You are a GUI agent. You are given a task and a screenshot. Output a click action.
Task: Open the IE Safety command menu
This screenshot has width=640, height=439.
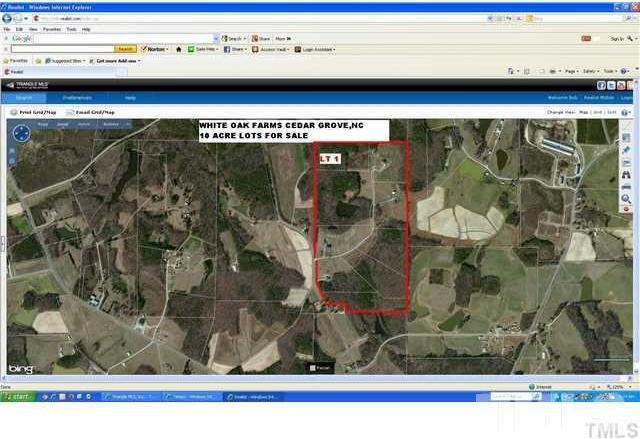[590, 71]
